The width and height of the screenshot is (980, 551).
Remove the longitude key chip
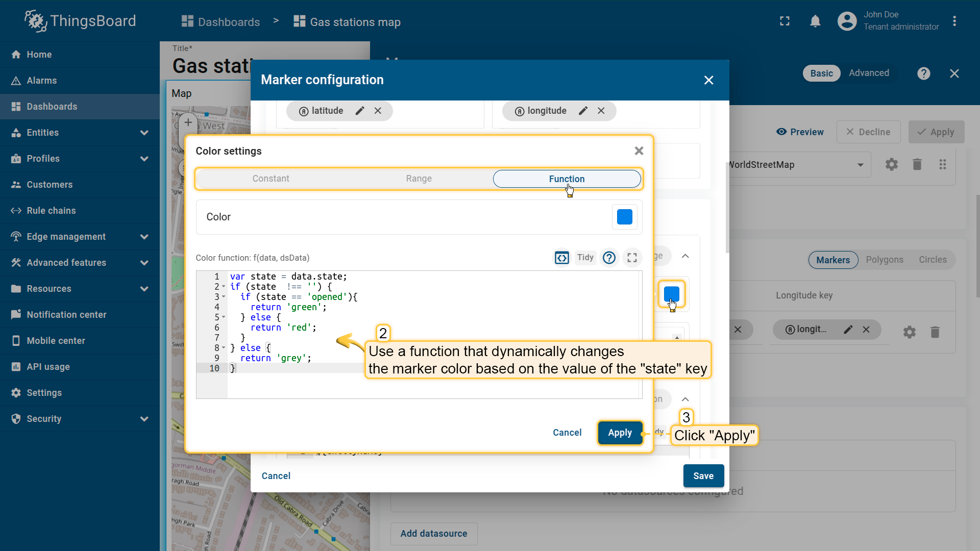coord(601,111)
